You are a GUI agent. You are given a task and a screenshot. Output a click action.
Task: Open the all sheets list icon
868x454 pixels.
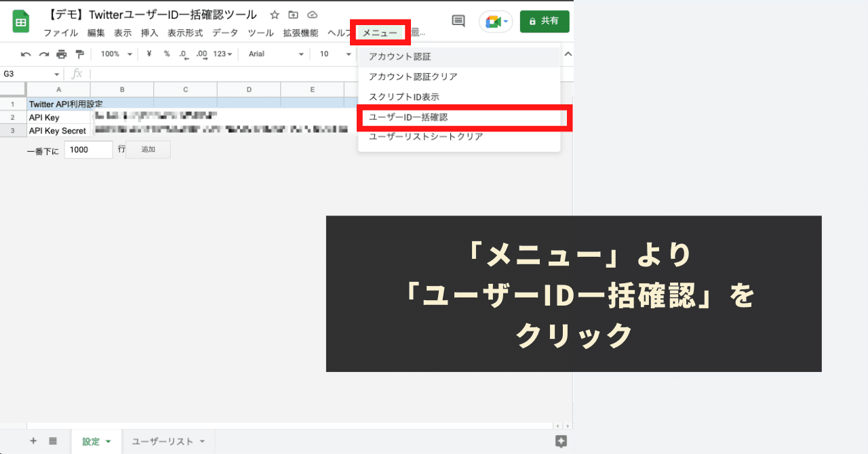tap(52, 441)
